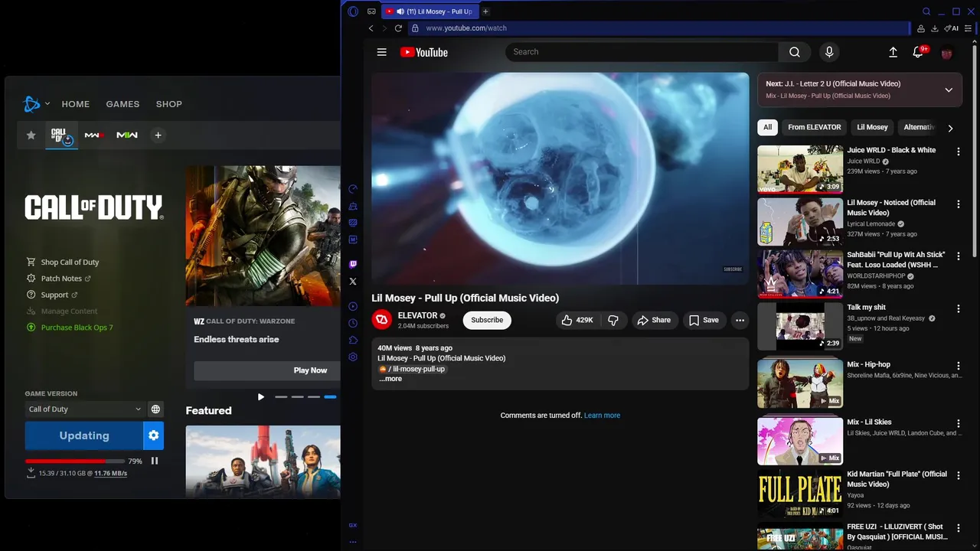Screen dimensions: 980x551
Task: Open Game Version Call of Duty dropdown
Action: (x=85, y=409)
